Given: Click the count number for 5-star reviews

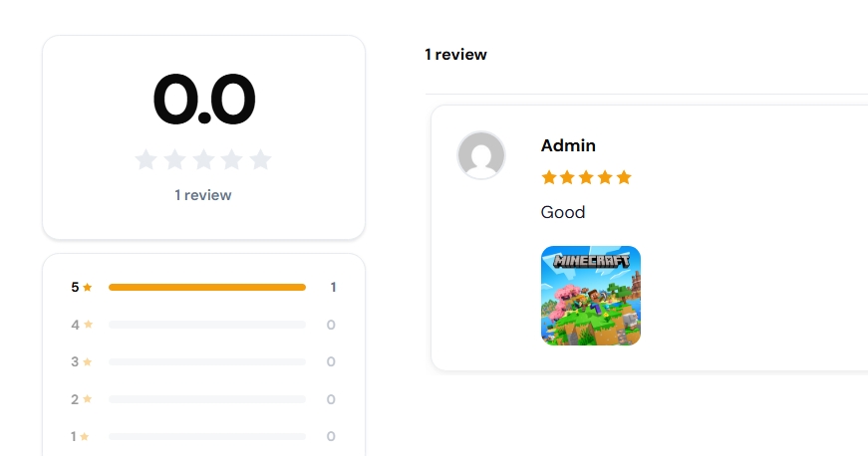Looking at the screenshot, I should coord(333,288).
